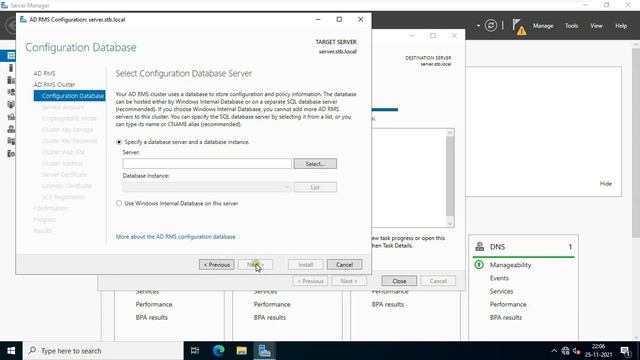This screenshot has width=640, height=360.
Task: Open Task View from the taskbar
Action: click(195, 351)
